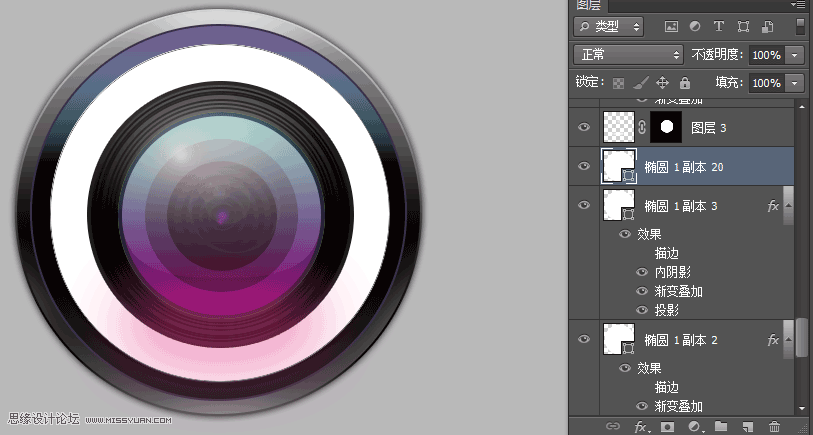Open the 正常 blend mode dropdown
813x435 pixels.
pyautogui.click(x=628, y=54)
